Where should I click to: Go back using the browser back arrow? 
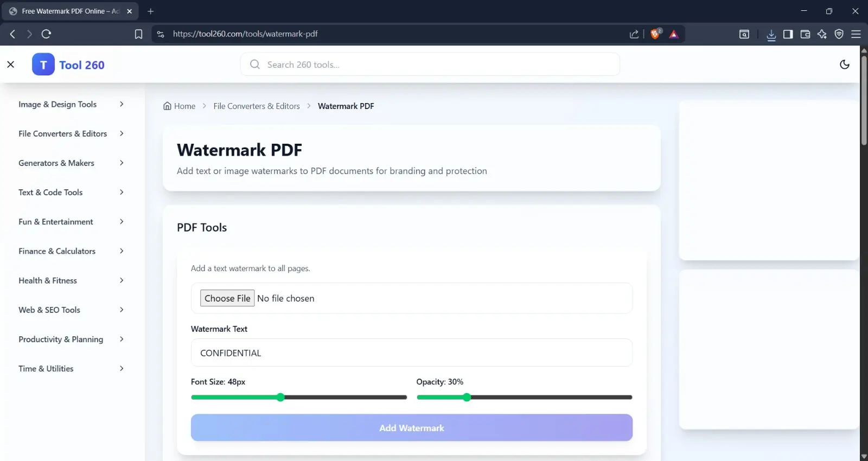(12, 34)
